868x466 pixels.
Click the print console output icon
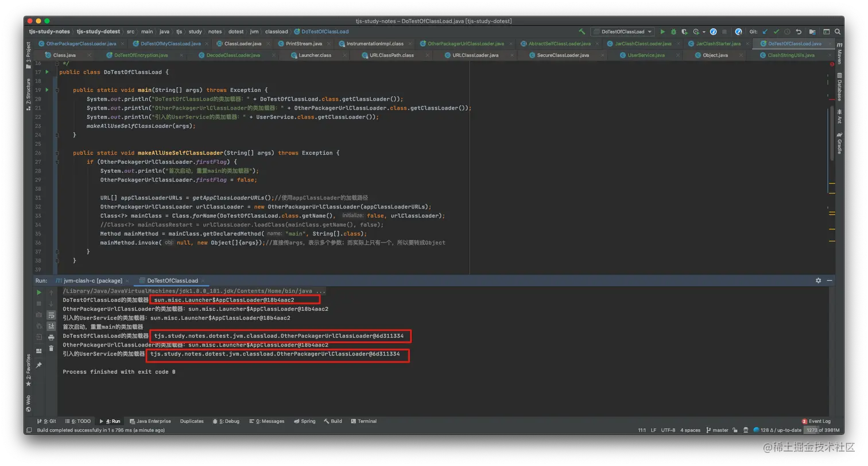(51, 337)
